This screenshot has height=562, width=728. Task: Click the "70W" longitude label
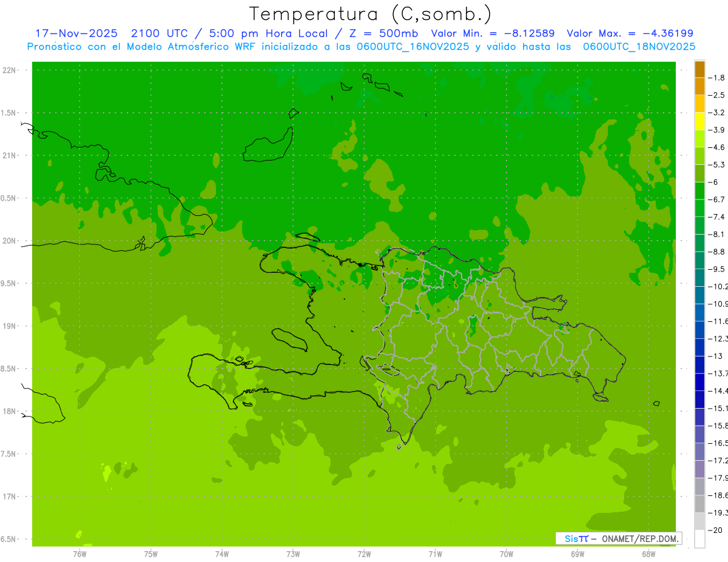507,554
